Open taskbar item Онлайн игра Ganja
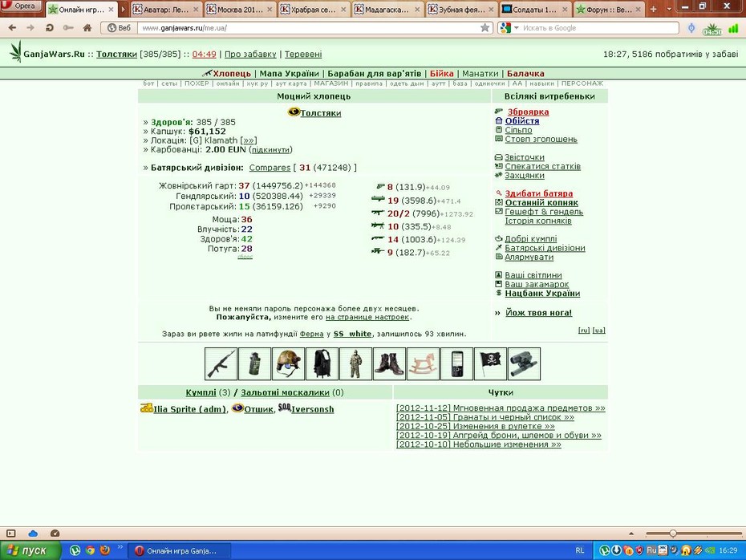The height and width of the screenshot is (560, 746). coord(180,551)
